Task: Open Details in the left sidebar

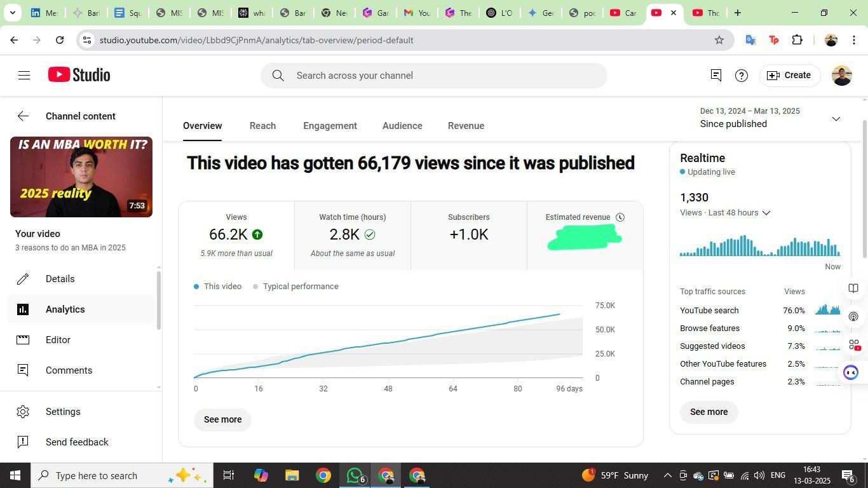Action: tap(60, 279)
